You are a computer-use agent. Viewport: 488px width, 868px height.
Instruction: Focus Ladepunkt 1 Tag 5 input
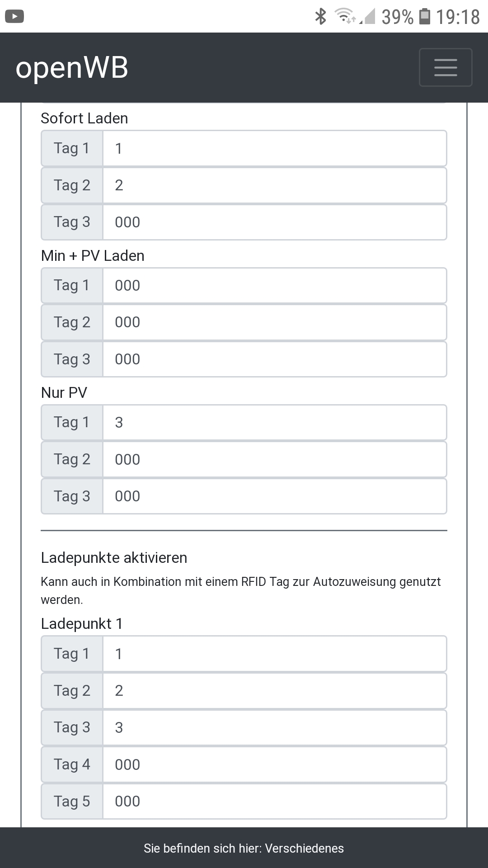275,802
